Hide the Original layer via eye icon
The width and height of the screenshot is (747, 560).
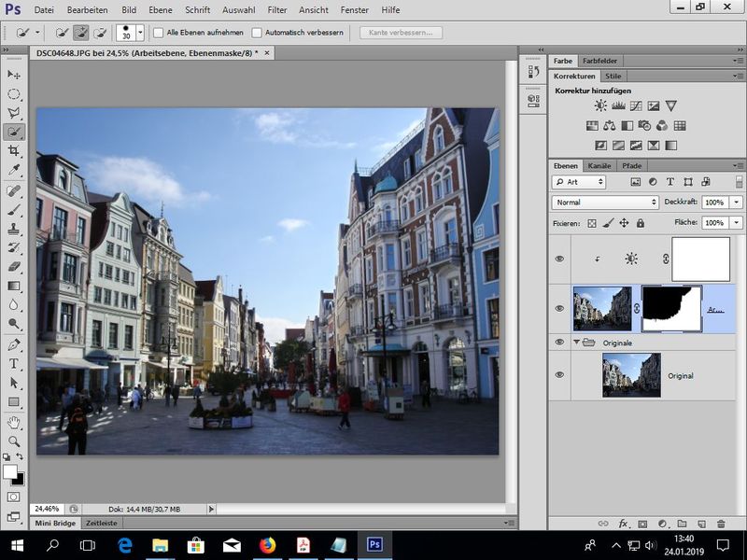pos(559,375)
